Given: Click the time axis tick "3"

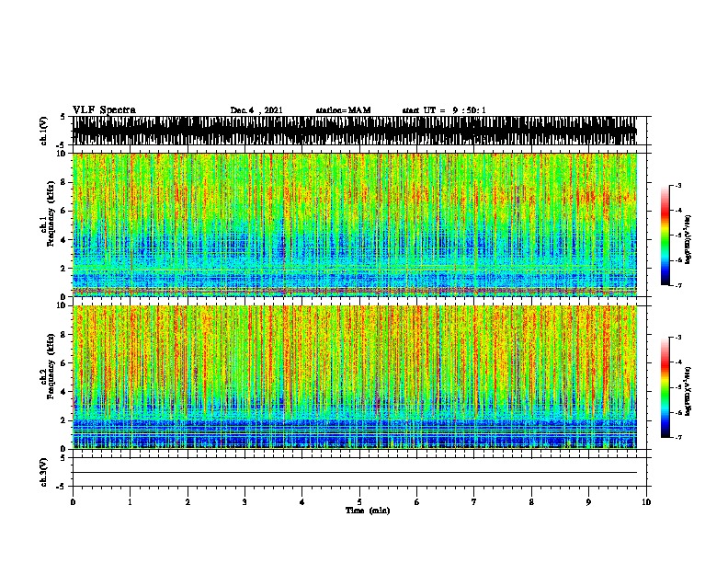Looking at the screenshot, I should (x=245, y=501).
